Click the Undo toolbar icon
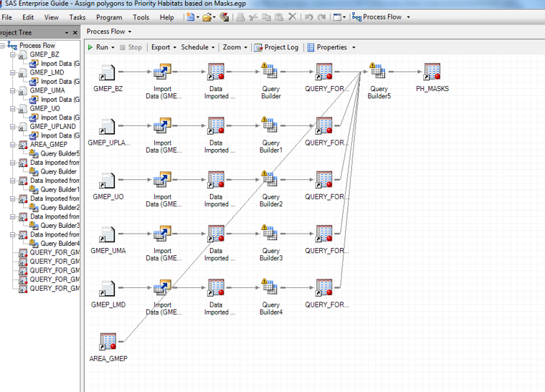 tap(308, 17)
